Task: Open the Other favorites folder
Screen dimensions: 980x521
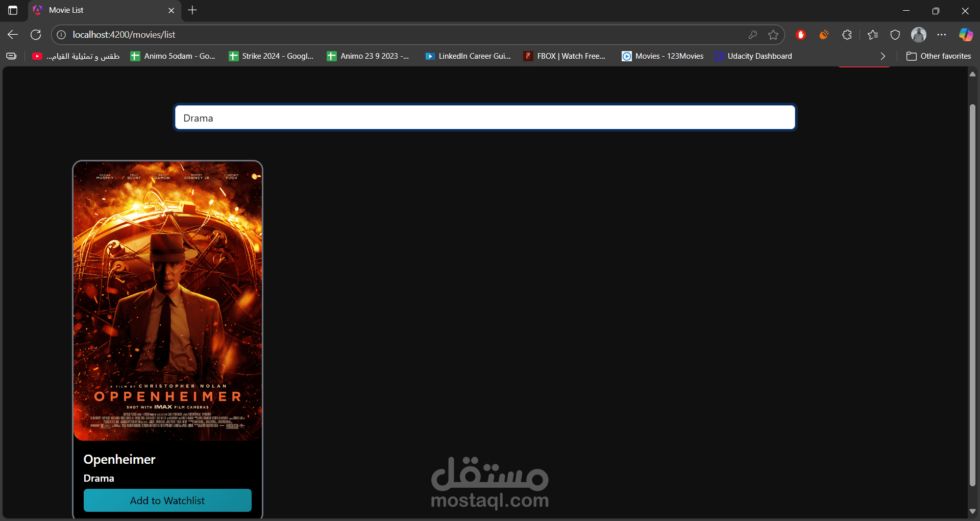Action: point(939,56)
